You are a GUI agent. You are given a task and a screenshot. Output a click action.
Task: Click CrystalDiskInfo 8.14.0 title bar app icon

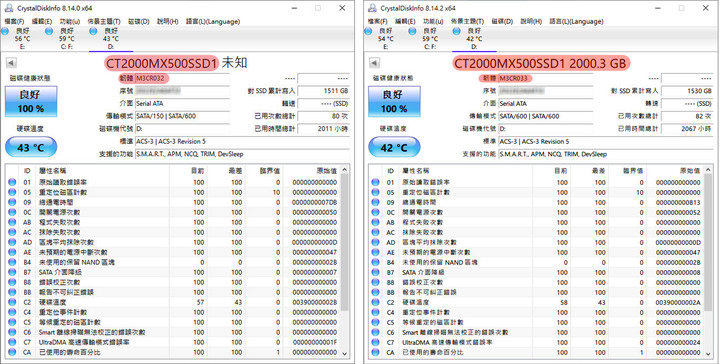coord(9,8)
